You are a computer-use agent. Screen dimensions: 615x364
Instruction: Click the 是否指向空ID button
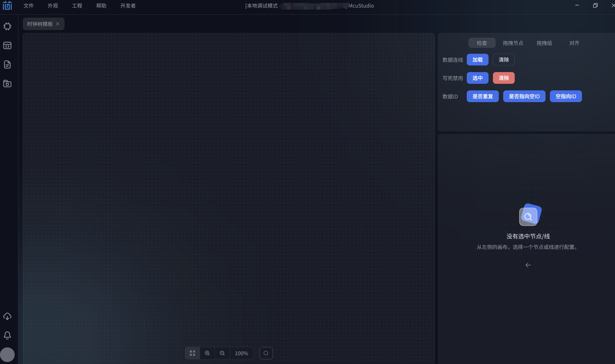click(524, 96)
